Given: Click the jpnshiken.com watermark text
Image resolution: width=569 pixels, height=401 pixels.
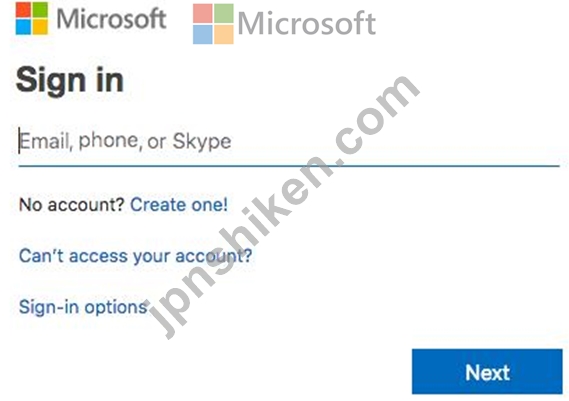Looking at the screenshot, I should [x=286, y=207].
